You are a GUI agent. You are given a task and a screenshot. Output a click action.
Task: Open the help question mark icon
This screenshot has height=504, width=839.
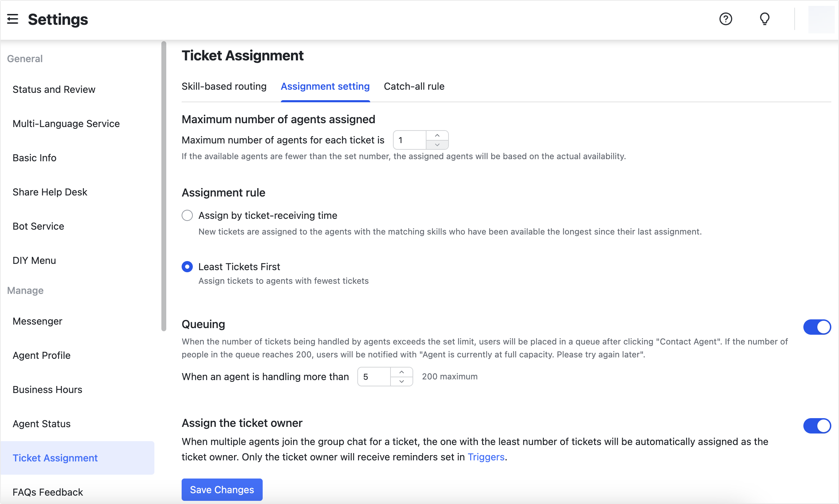click(x=725, y=19)
